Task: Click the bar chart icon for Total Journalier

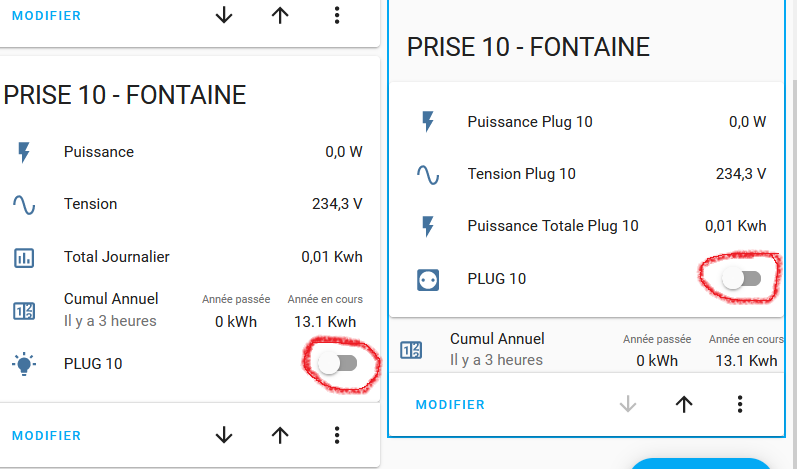Action: (24, 258)
